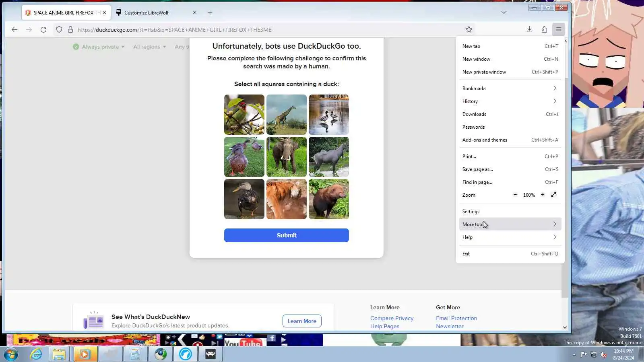
Task: Click the muted volume tray icon
Action: click(x=603, y=354)
